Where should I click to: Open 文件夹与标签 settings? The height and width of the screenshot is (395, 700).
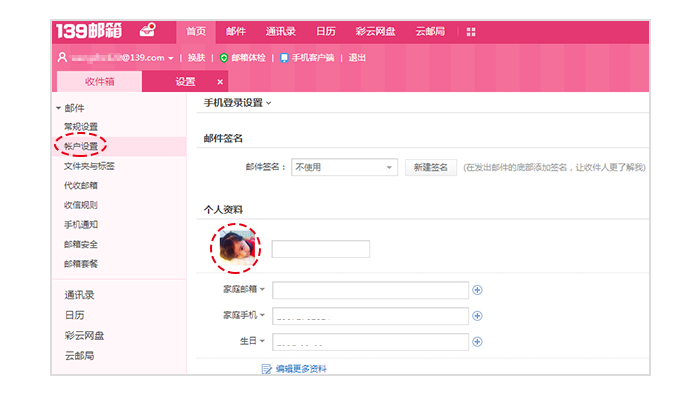coord(89,166)
